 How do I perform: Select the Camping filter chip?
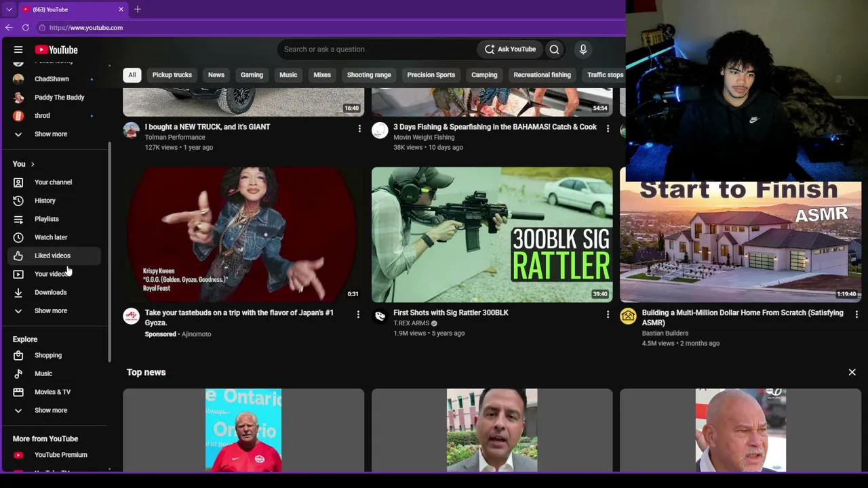click(484, 75)
